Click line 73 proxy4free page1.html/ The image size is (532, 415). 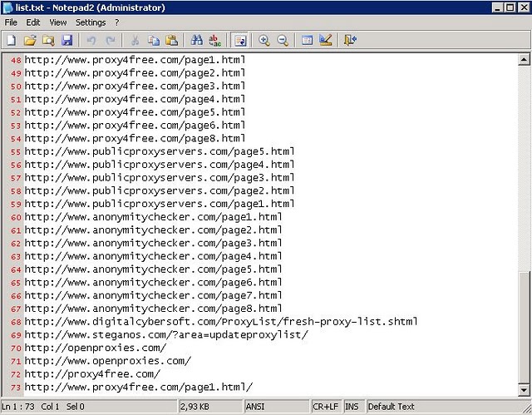coord(139,388)
